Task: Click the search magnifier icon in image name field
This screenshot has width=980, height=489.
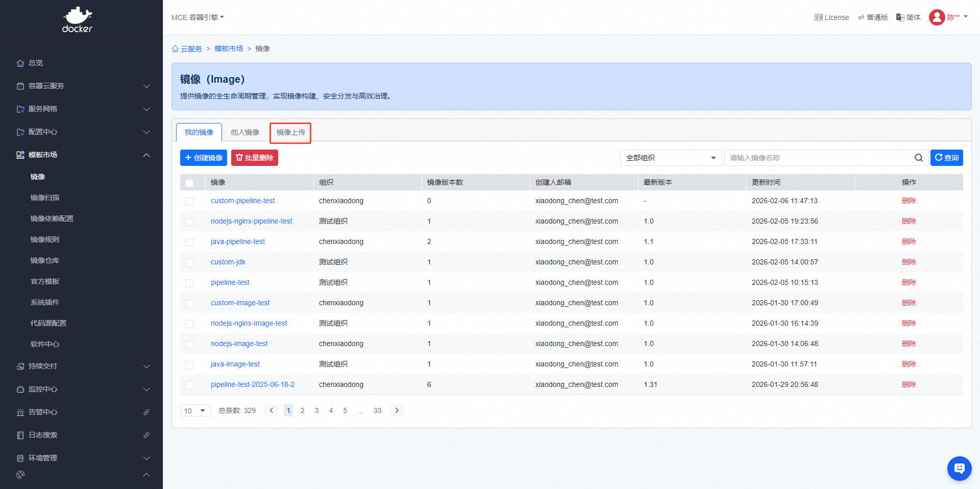Action: click(x=918, y=158)
